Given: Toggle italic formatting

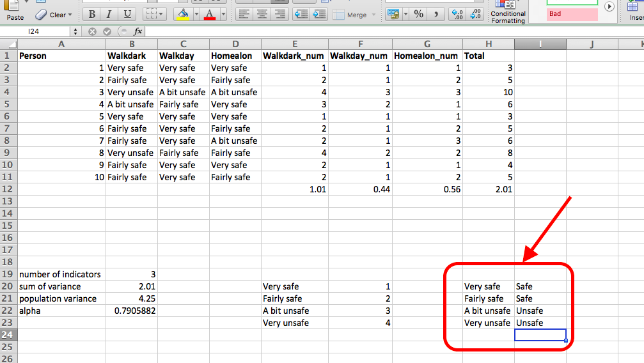Looking at the screenshot, I should [109, 14].
